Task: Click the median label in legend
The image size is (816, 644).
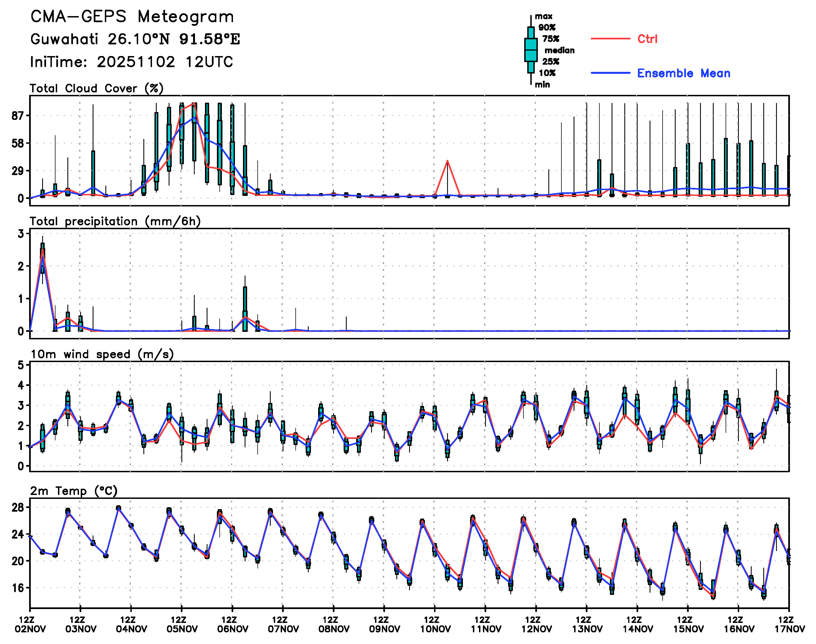Action: pyautogui.click(x=559, y=50)
